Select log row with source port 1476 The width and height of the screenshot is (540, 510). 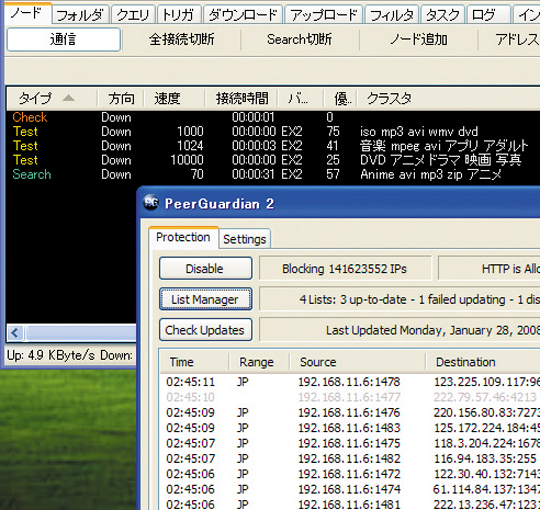(x=350, y=412)
